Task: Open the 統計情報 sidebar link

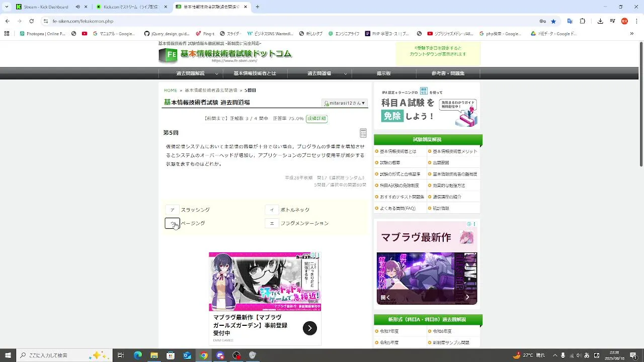Action: point(441,208)
